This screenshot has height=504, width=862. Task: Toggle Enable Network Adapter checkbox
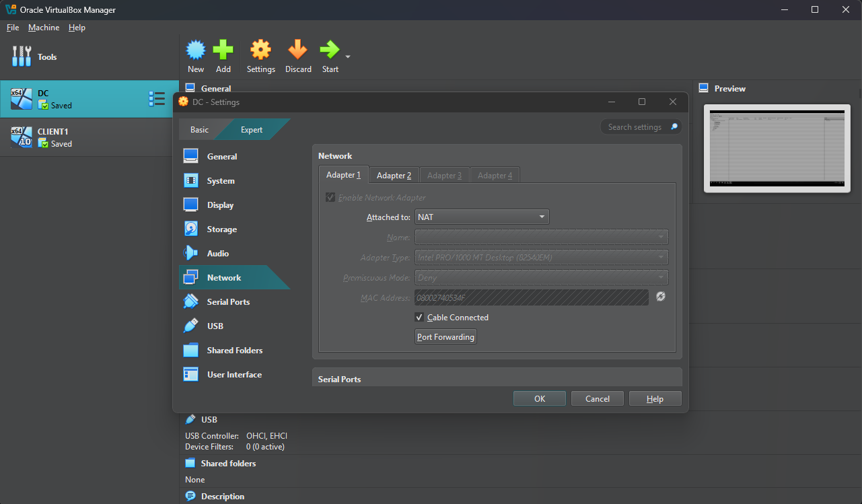(330, 197)
